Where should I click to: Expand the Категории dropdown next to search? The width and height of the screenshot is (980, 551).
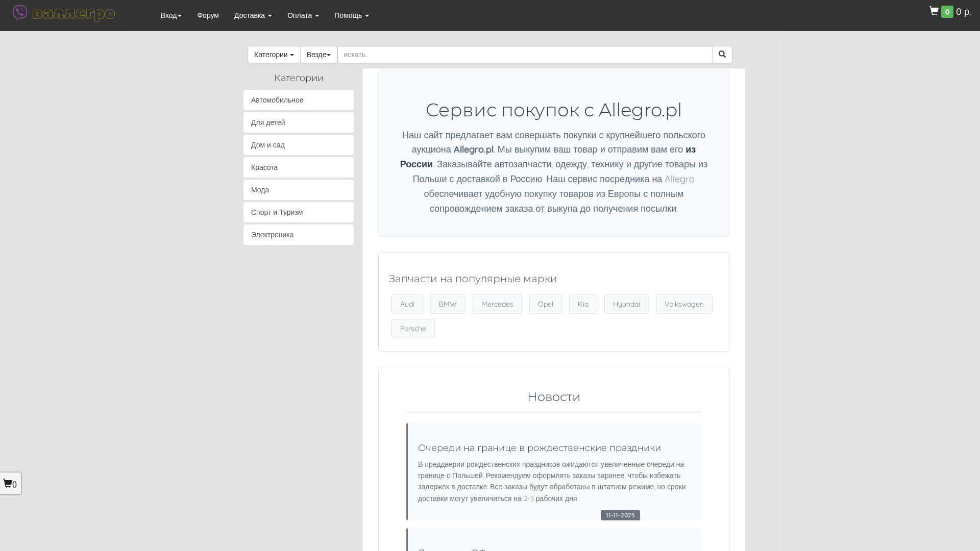click(x=274, y=54)
